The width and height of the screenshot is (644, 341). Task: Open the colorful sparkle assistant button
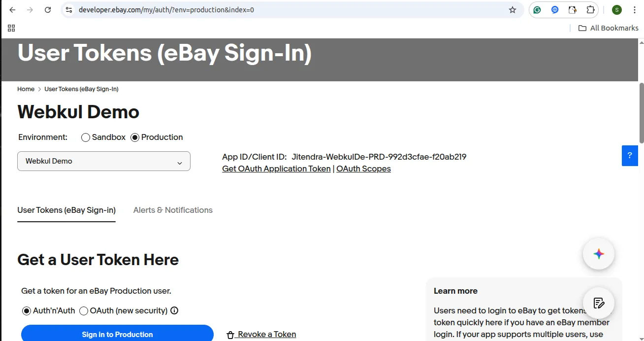pos(598,254)
